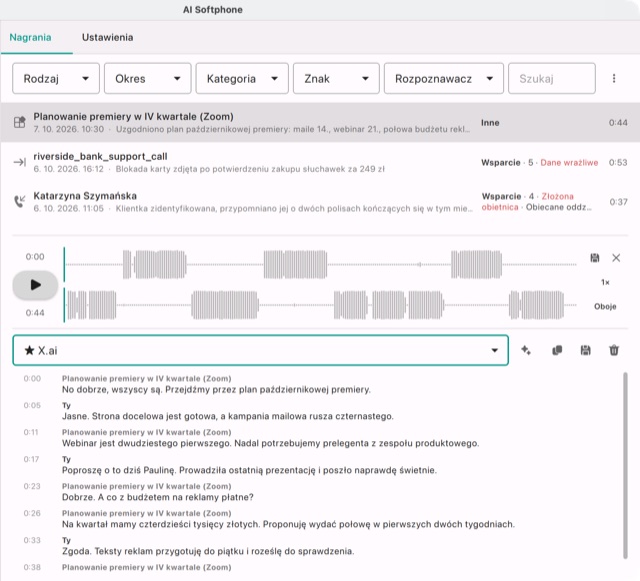Expand the Okres filter dropdown
Screen dimensions: 640x581
(147, 78)
